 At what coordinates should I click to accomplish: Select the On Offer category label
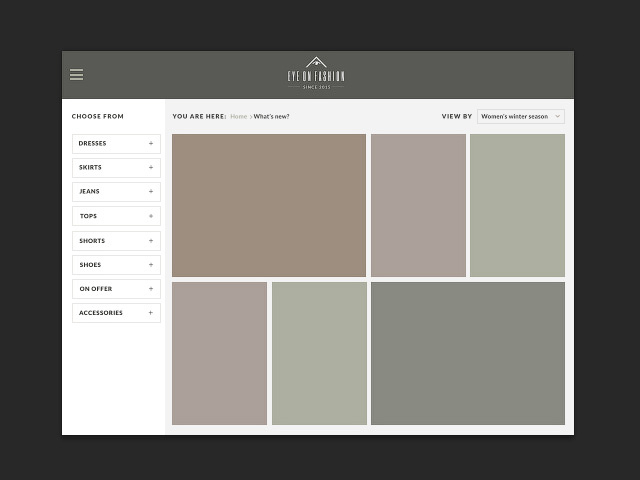click(96, 289)
